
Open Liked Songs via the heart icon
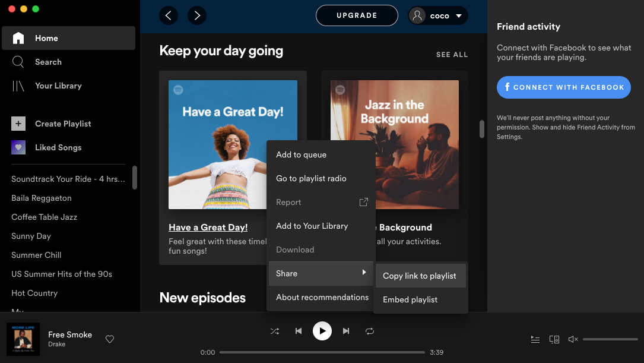coord(18,147)
